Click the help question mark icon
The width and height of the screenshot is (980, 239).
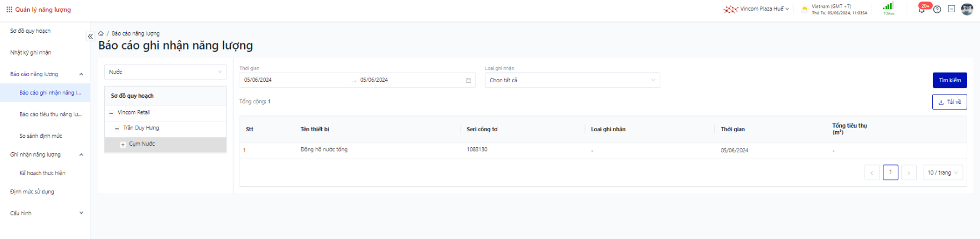[937, 9]
